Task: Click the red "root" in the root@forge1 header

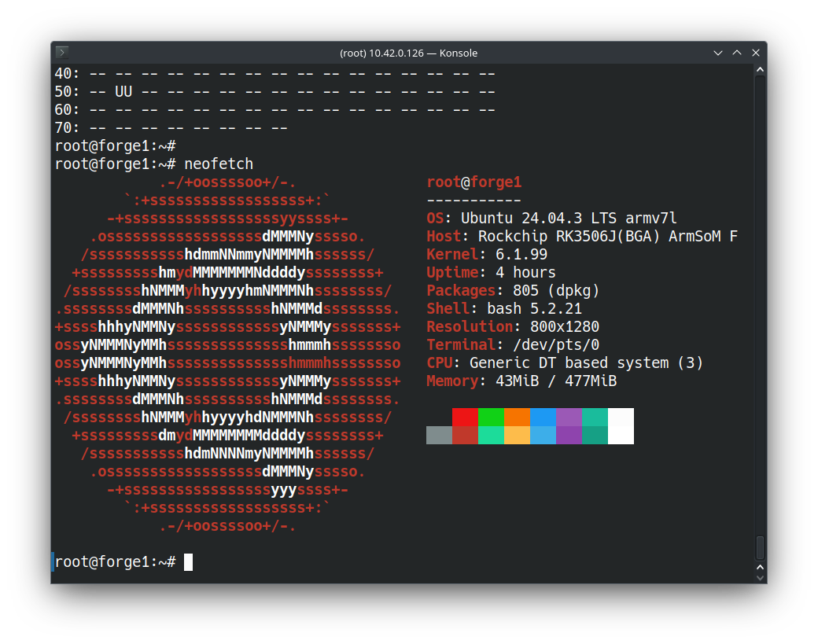Action: pos(443,182)
